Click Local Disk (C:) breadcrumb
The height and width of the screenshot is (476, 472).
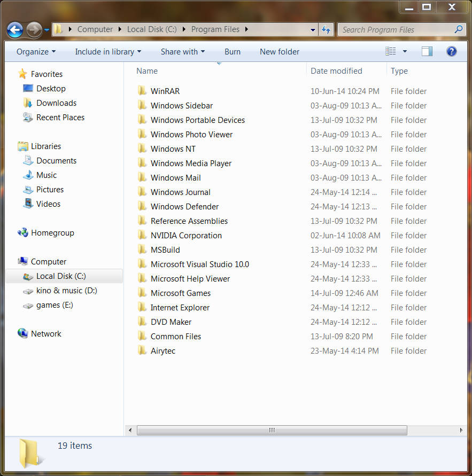(x=152, y=29)
